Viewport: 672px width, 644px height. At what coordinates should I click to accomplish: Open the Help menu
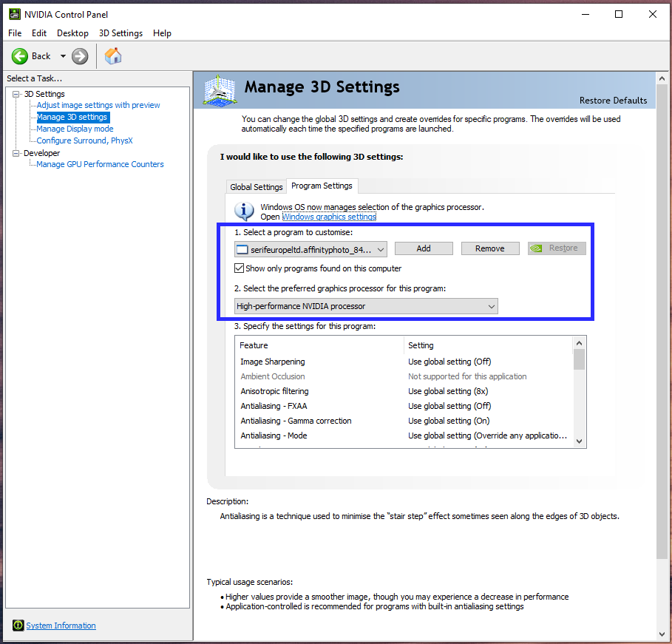(x=162, y=33)
